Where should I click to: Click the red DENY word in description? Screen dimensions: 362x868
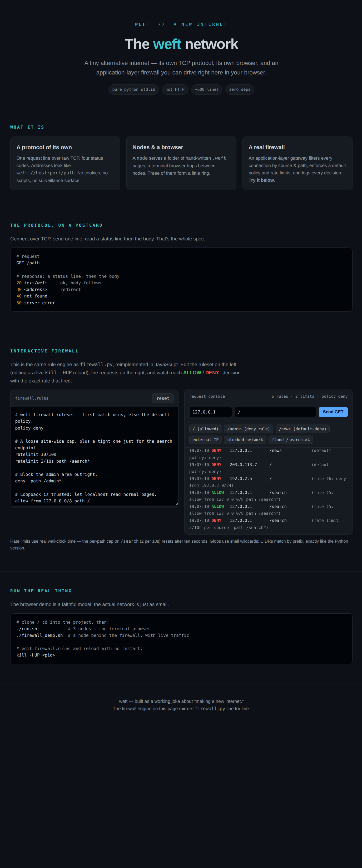click(212, 373)
